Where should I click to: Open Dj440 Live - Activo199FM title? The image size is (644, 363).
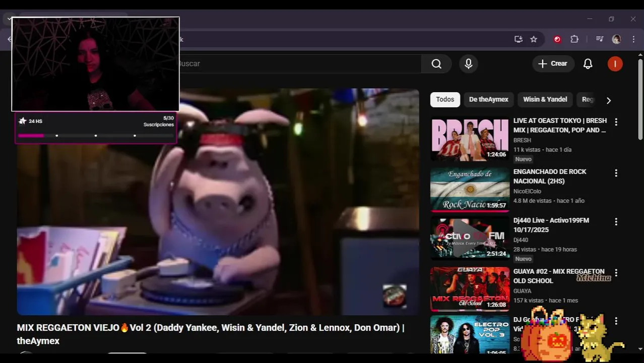click(x=551, y=225)
